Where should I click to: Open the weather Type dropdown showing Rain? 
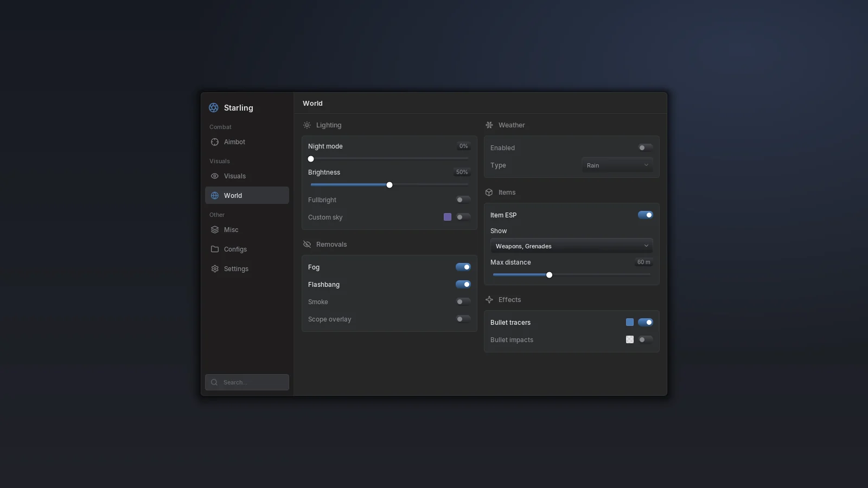[x=617, y=165]
